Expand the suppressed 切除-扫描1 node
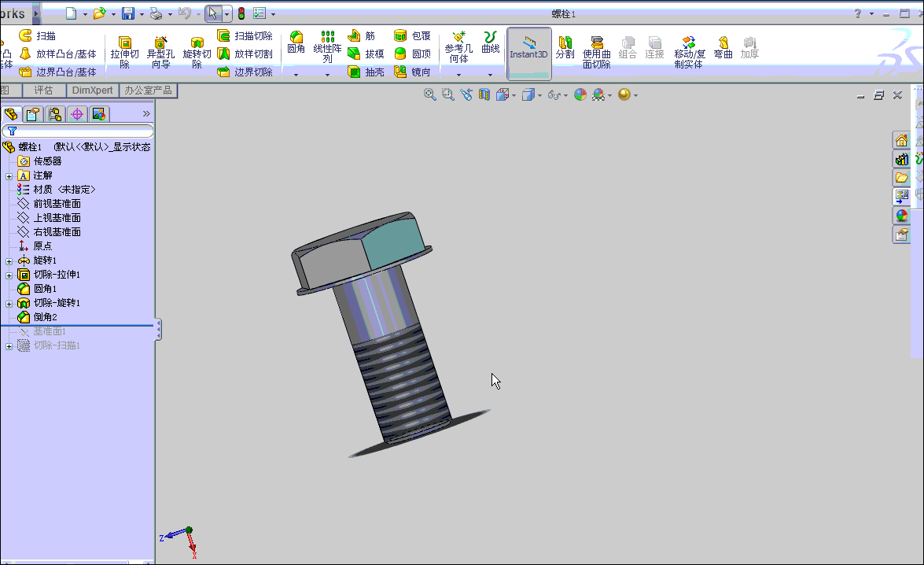924x565 pixels. click(x=9, y=346)
